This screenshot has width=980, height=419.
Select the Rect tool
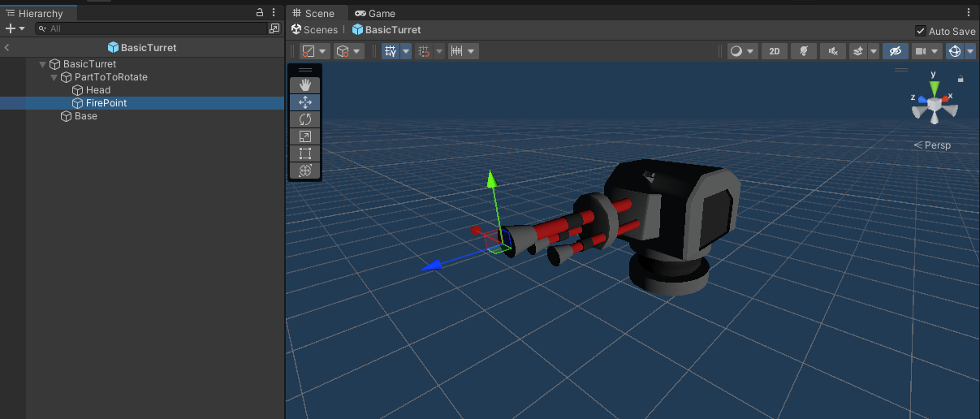(305, 153)
